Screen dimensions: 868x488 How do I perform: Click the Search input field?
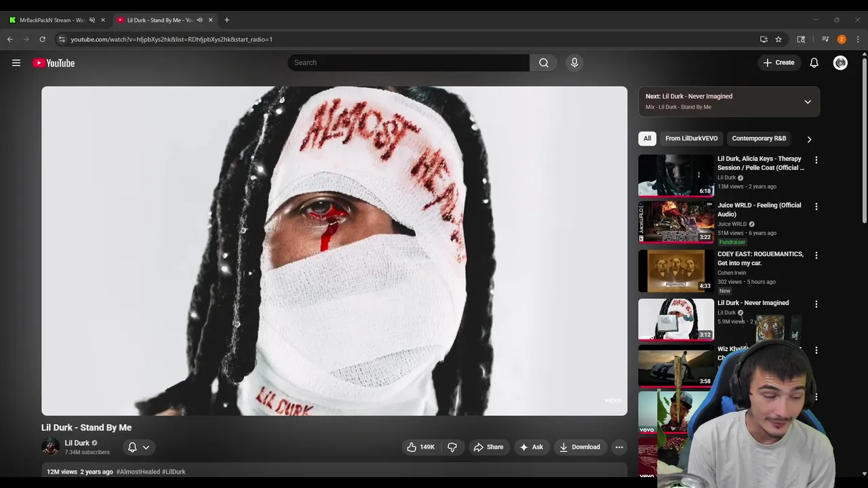[408, 62]
